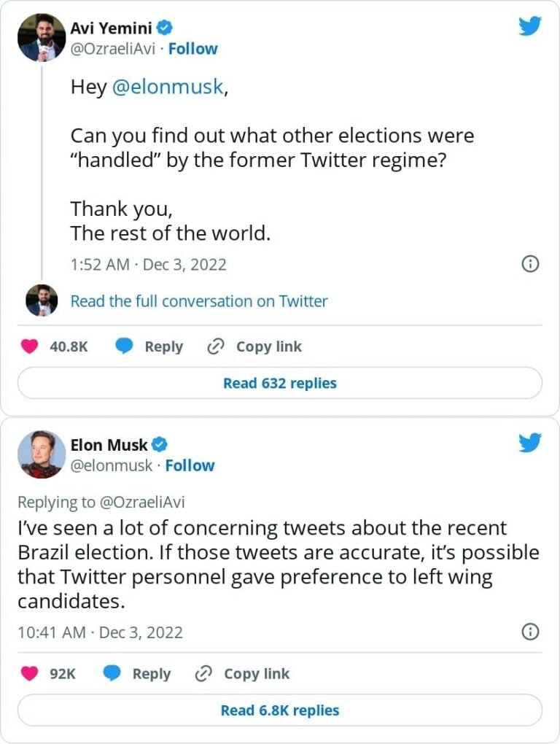
Task: Open the info icon on the first tweet
Action: coord(532,265)
